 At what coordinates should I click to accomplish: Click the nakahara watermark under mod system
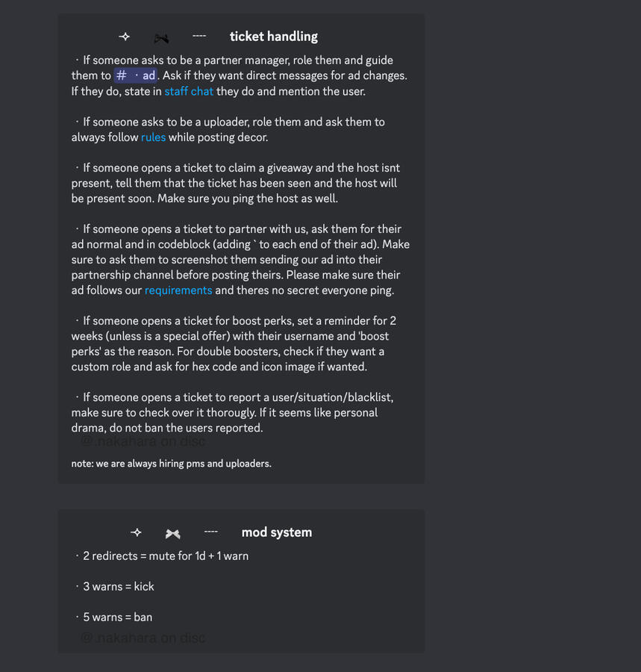(x=143, y=638)
